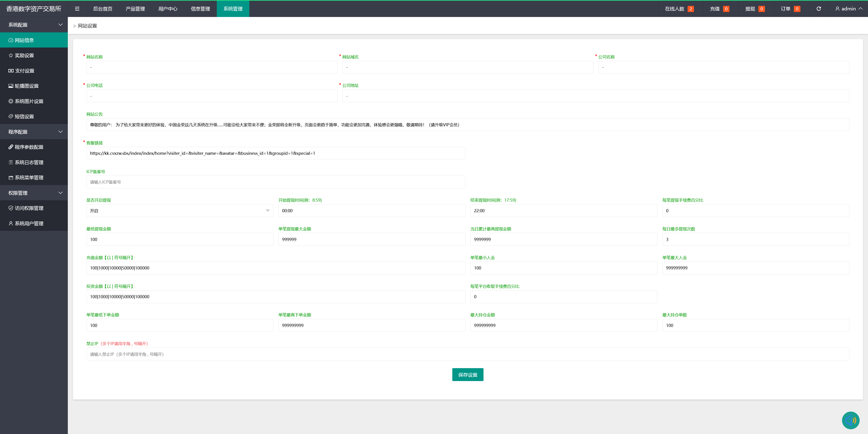Click the 保存设置 button

click(467, 375)
